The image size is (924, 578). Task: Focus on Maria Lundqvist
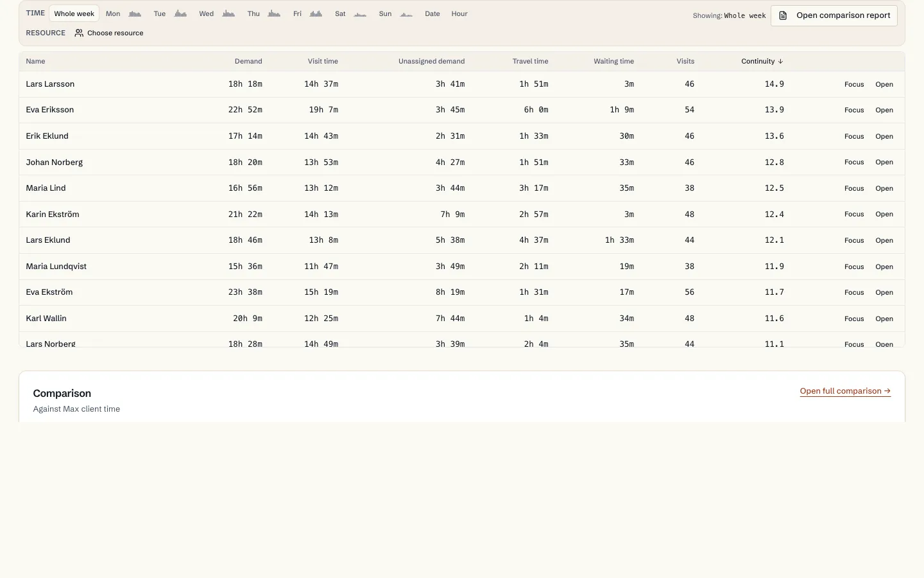[x=854, y=267]
